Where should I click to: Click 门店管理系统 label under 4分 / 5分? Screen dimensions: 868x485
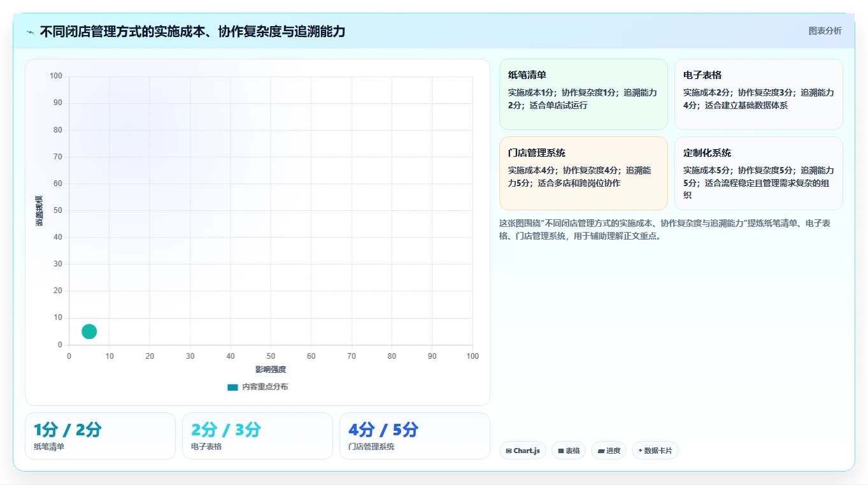pos(371,447)
